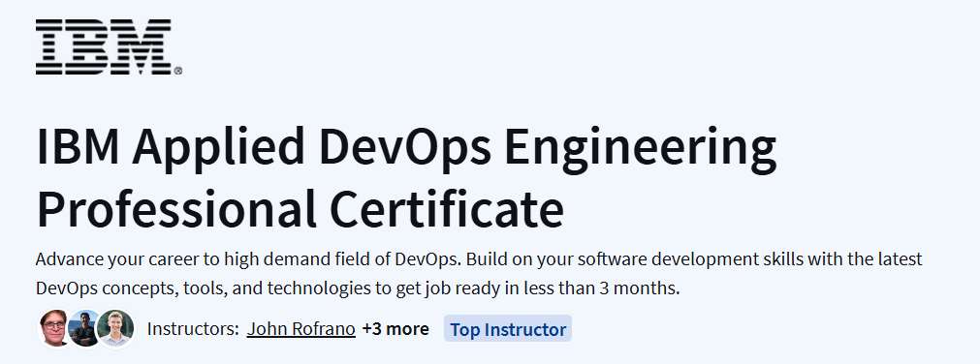Click the 'Instructors:' label
Image resolution: width=980 pixels, height=364 pixels.
coord(193,328)
